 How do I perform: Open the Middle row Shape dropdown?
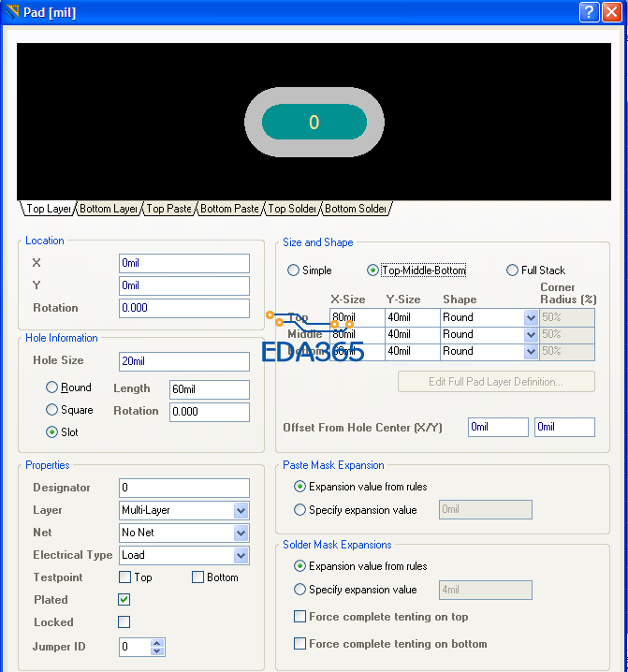(531, 335)
